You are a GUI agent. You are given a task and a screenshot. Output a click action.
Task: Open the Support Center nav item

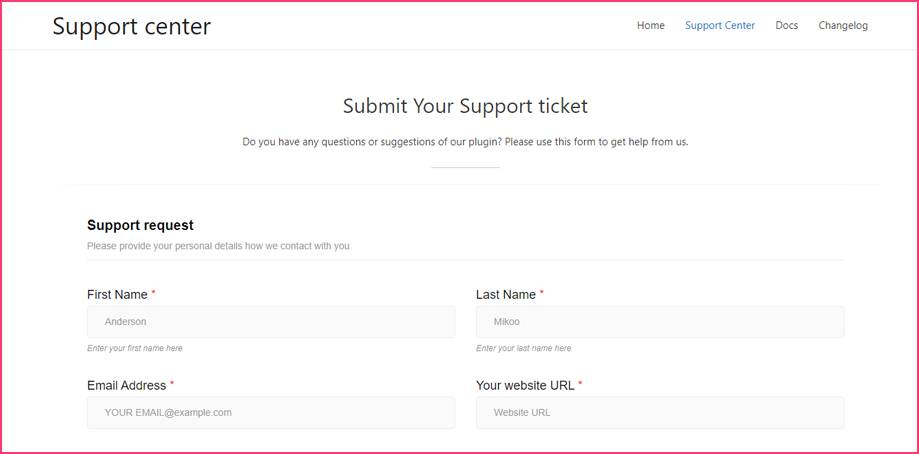(x=719, y=26)
